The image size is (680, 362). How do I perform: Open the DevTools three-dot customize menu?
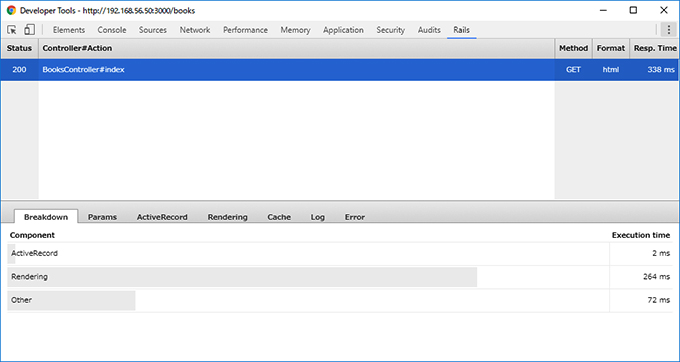(668, 30)
